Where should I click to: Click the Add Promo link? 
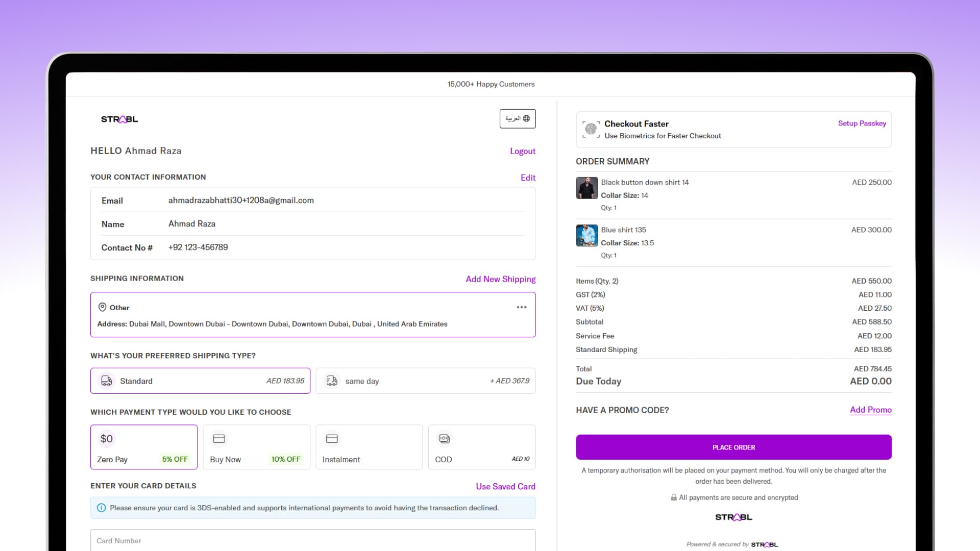(x=870, y=410)
